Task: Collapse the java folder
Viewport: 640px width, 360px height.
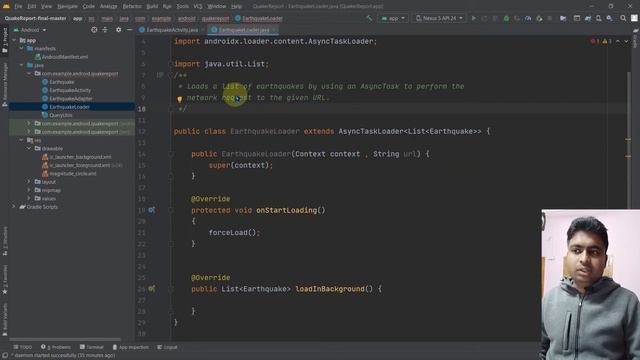Action: click(x=22, y=65)
